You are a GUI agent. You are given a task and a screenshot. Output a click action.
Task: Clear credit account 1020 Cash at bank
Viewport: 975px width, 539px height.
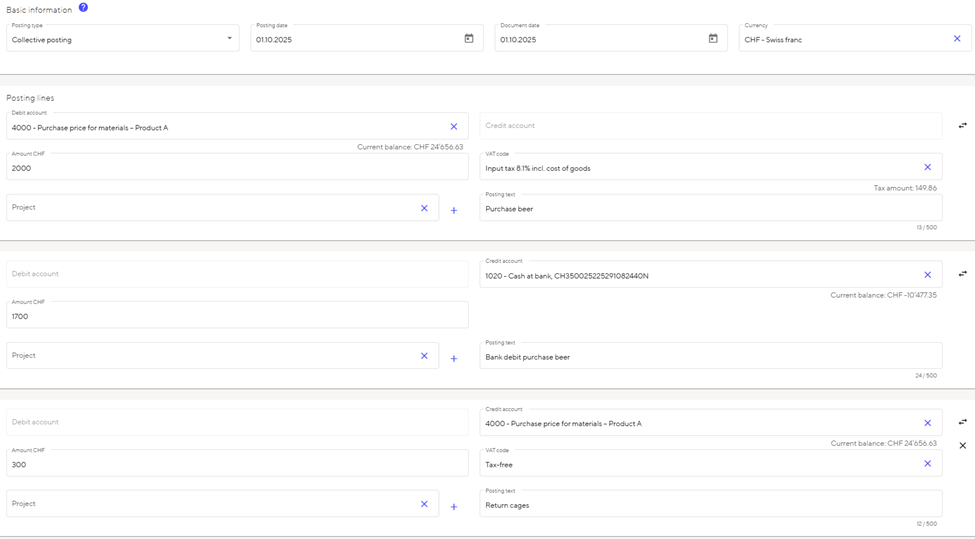point(927,275)
